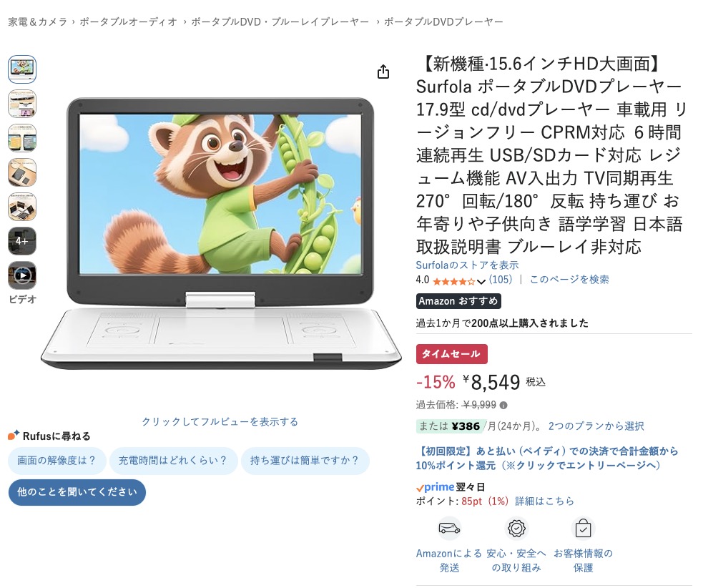Click 他のことを聞いてください button
Viewport: 703px width, 588px height.
77,492
